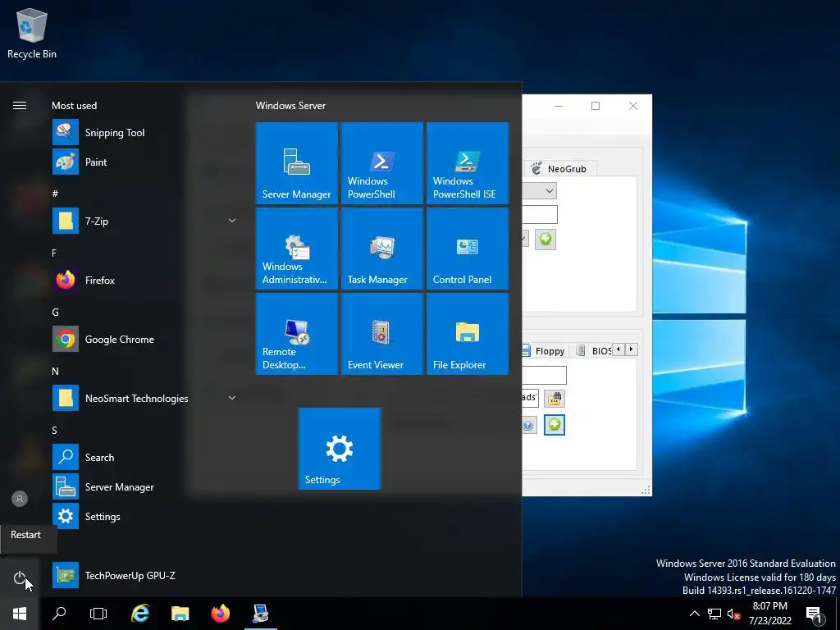
Task: Choose Restart from the power menu
Action: point(25,535)
